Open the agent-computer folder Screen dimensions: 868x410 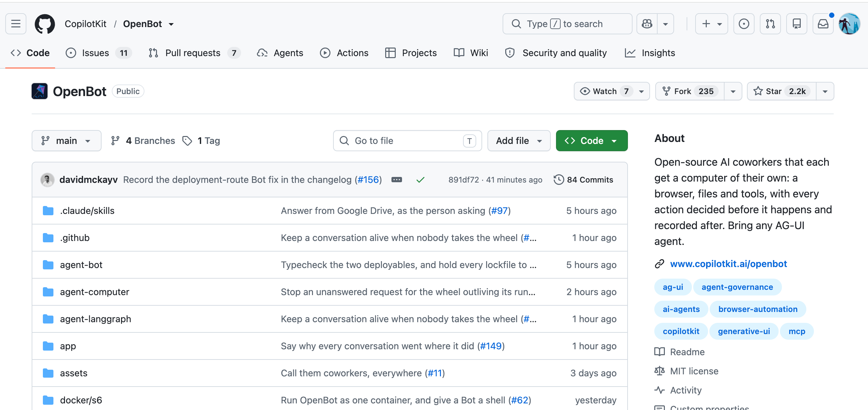coord(95,292)
